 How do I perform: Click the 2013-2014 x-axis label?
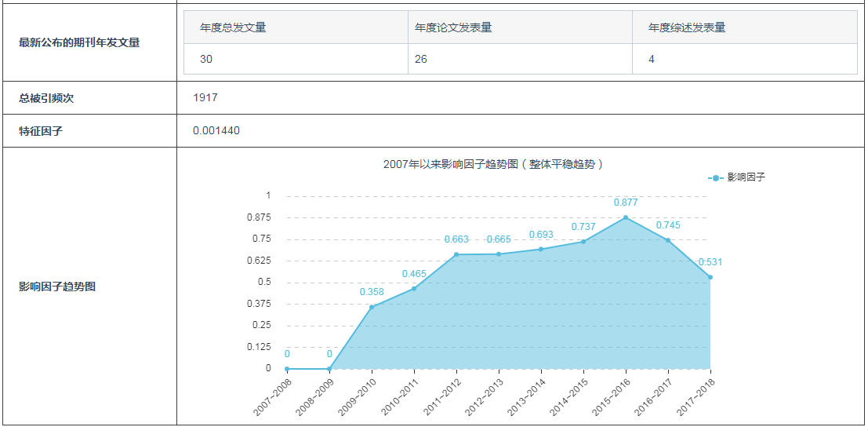527,397
